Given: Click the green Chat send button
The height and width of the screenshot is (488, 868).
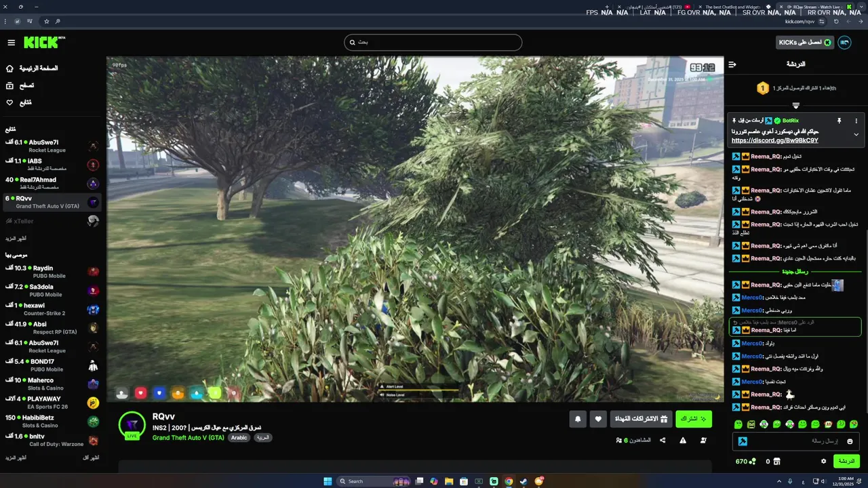Looking at the screenshot, I should tap(846, 461).
